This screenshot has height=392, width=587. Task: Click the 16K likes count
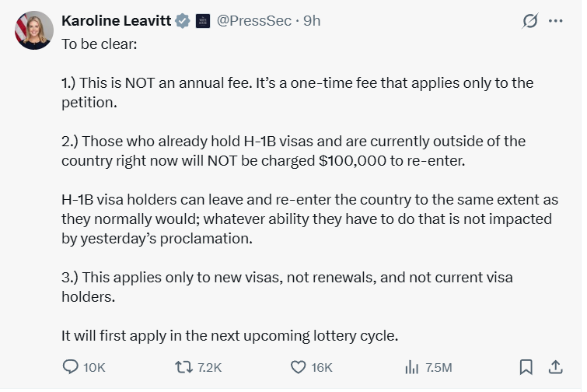322,368
